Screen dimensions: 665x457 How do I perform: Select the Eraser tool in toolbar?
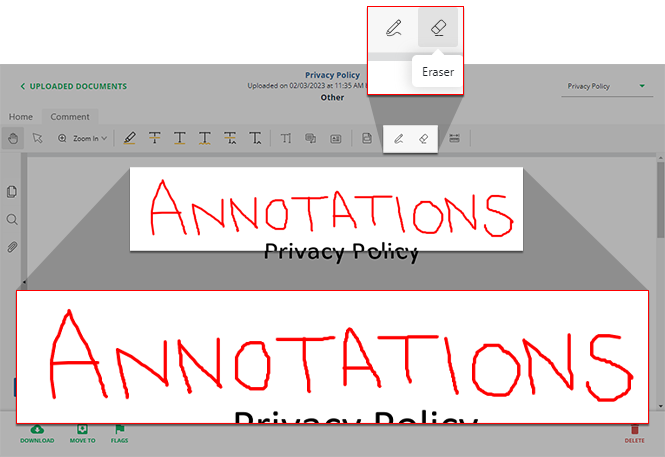[x=424, y=139]
